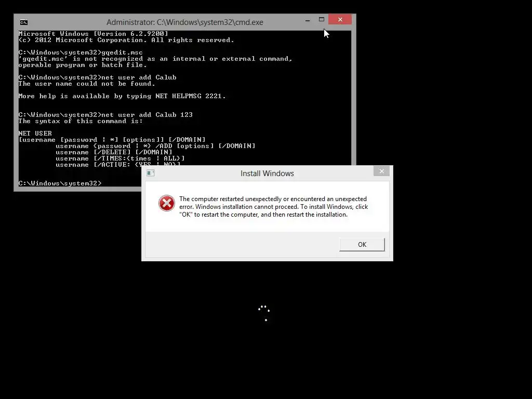Viewport: 532px width, 399px height.
Task: Click the Install Windows title text
Action: pyautogui.click(x=268, y=174)
